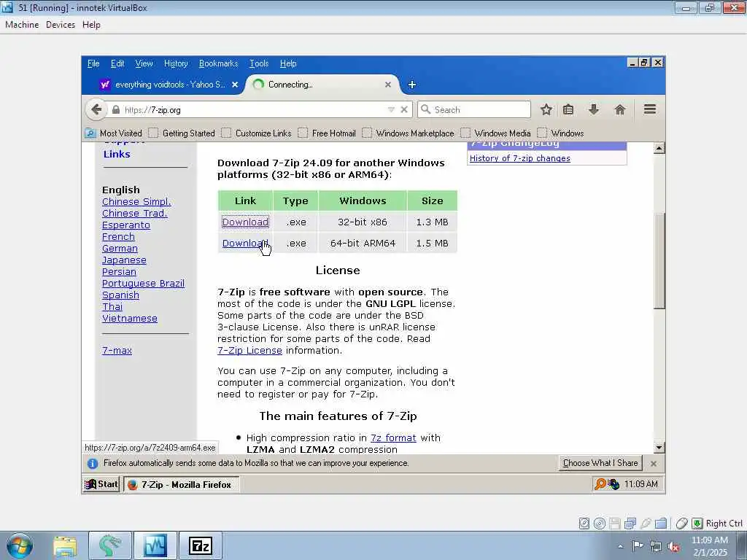The width and height of the screenshot is (747, 560).
Task: Open host Windows Start orb
Action: tap(20, 545)
